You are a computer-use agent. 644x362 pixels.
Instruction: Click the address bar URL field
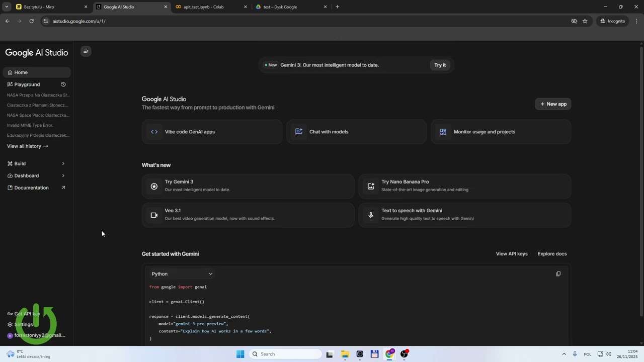pos(302,21)
